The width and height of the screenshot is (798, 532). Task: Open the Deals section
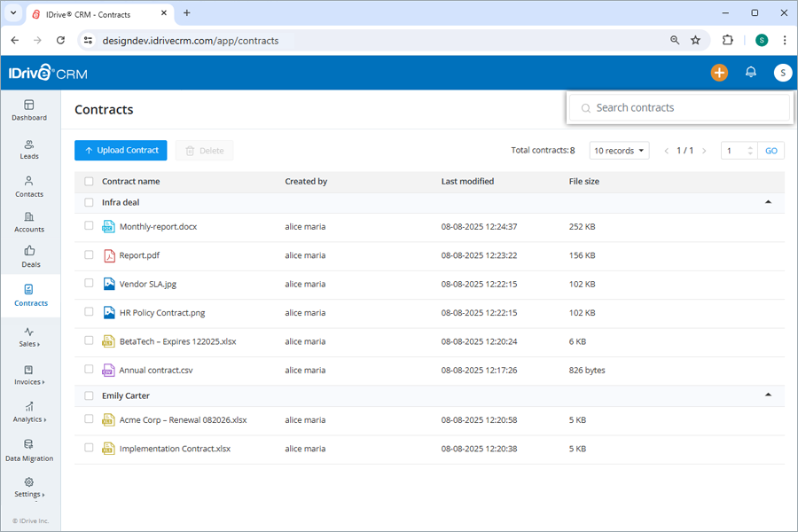29,257
